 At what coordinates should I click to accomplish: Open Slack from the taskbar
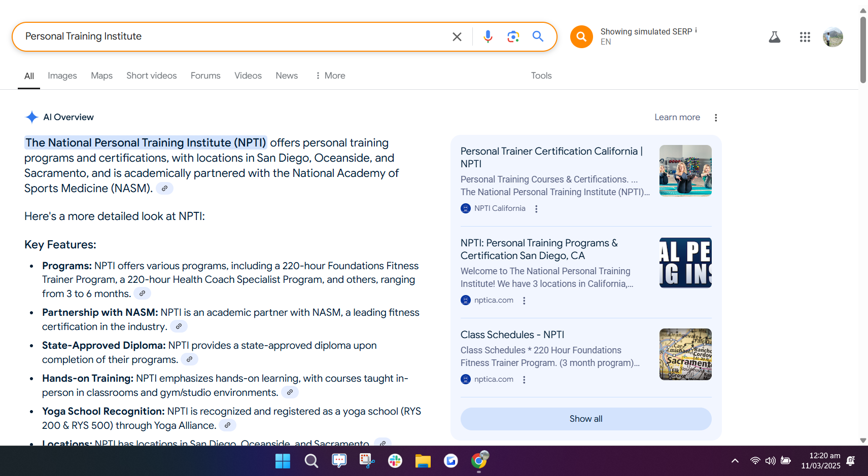click(x=395, y=461)
